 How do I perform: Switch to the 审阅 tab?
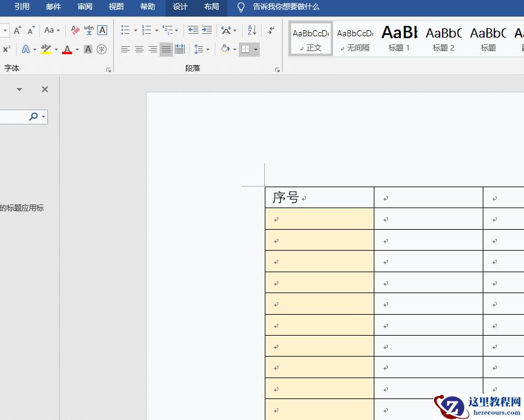click(x=85, y=7)
